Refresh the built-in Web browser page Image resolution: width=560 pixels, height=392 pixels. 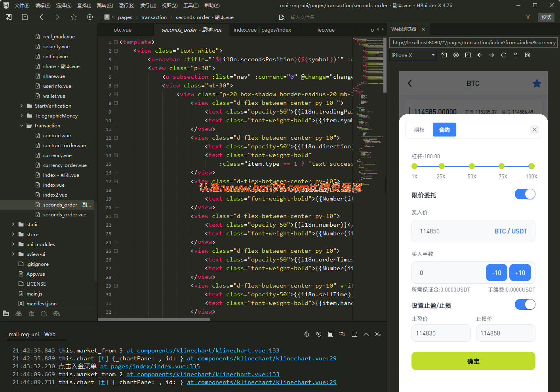[x=504, y=55]
